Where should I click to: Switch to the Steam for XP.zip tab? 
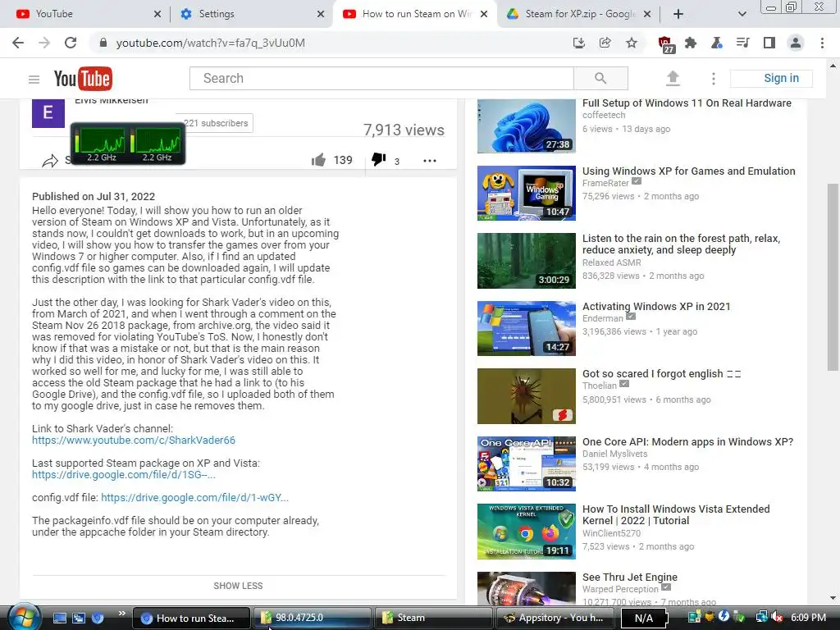[578, 14]
